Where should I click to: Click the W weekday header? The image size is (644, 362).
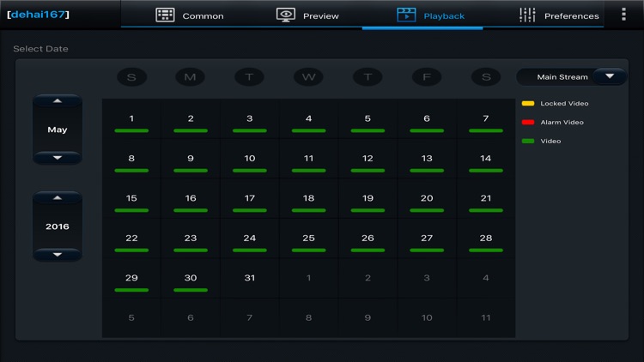[308, 76]
